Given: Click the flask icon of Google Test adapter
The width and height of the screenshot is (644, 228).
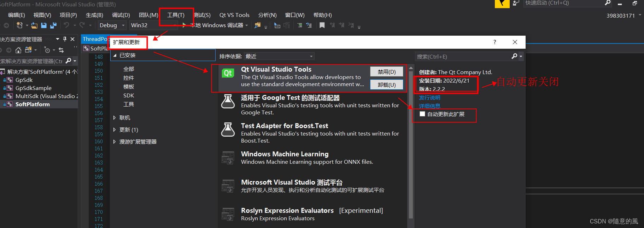Looking at the screenshot, I should pyautogui.click(x=228, y=101).
